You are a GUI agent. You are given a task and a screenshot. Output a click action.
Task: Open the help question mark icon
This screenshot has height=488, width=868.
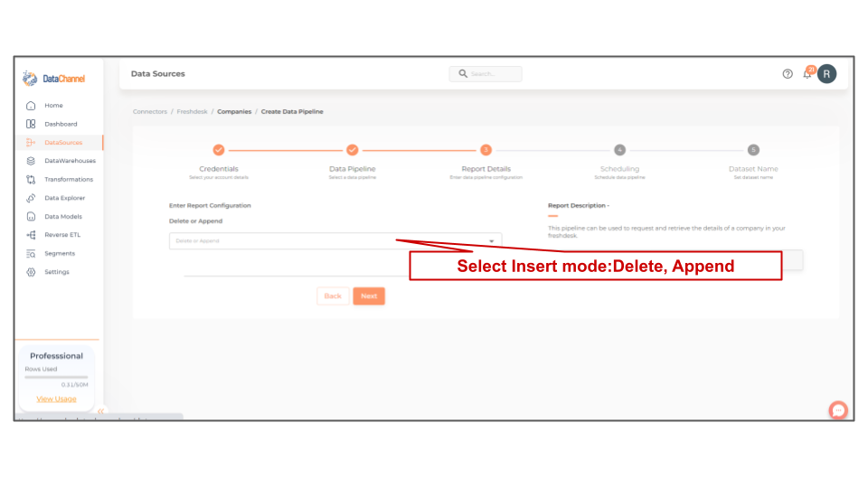[x=788, y=73]
